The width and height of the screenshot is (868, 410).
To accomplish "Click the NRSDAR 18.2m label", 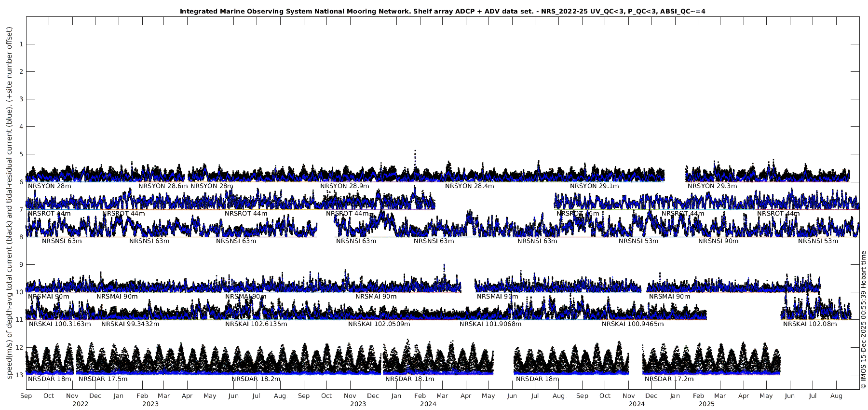I will click(256, 379).
